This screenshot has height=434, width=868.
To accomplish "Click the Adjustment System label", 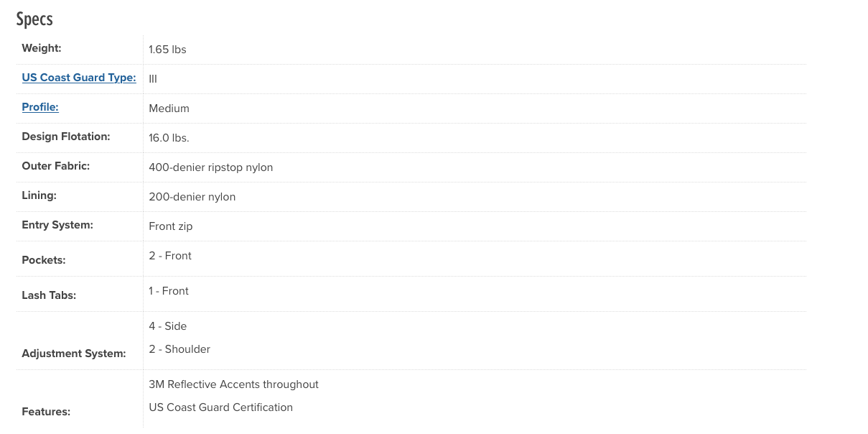I will coord(73,354).
